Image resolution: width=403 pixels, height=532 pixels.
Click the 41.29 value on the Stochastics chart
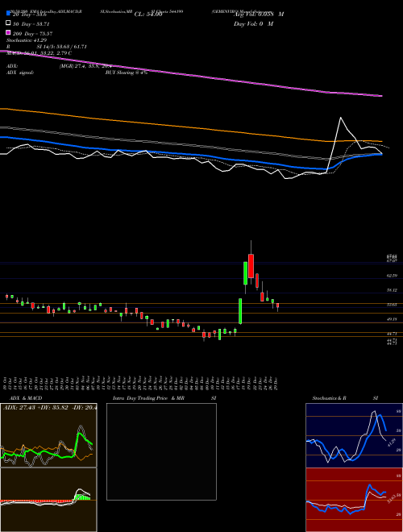point(391,443)
